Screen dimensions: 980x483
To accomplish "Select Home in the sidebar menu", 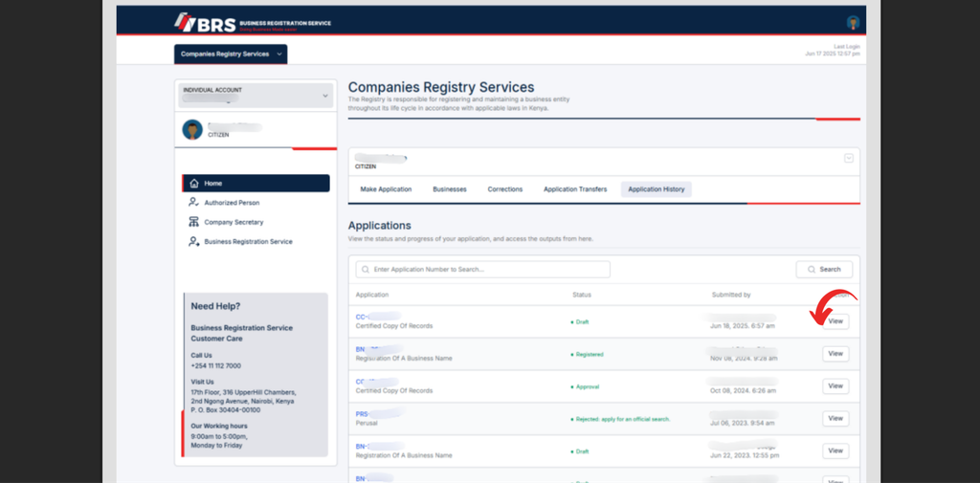I will click(x=256, y=183).
